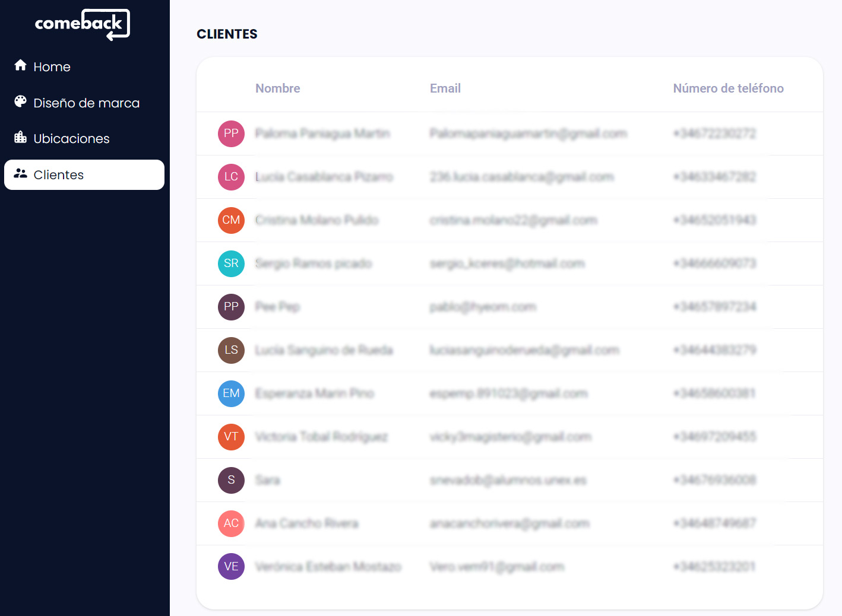Click the palette icon next to Diseño de marca

[x=20, y=102]
